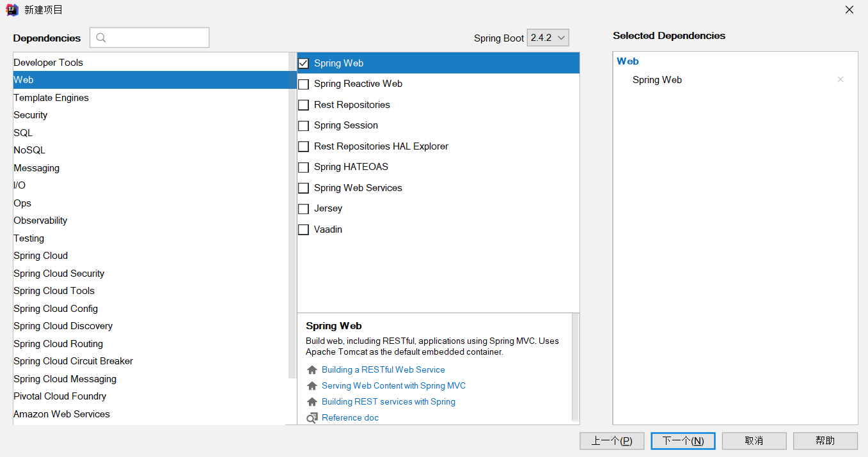Click the 下一个(N) next button

683,441
